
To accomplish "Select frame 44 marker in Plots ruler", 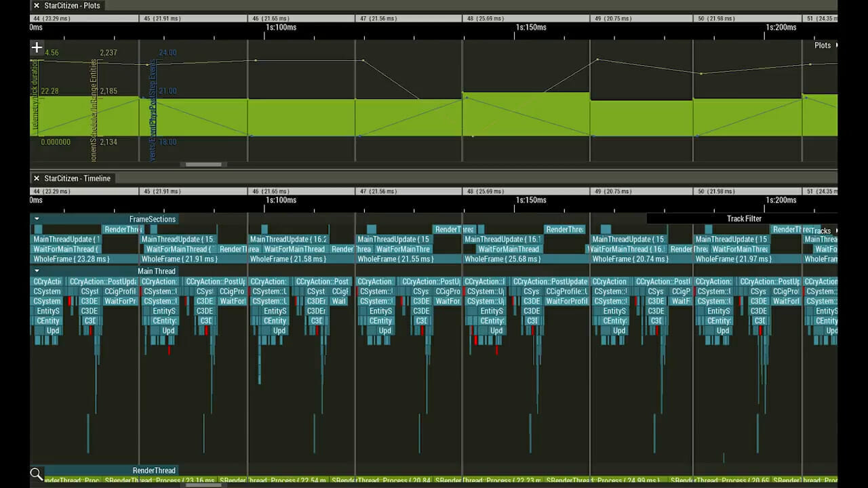I will click(83, 18).
